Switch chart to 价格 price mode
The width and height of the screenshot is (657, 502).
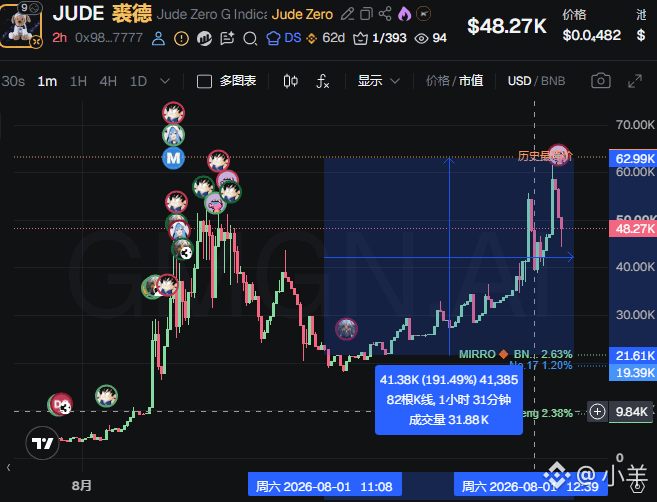tap(437, 80)
